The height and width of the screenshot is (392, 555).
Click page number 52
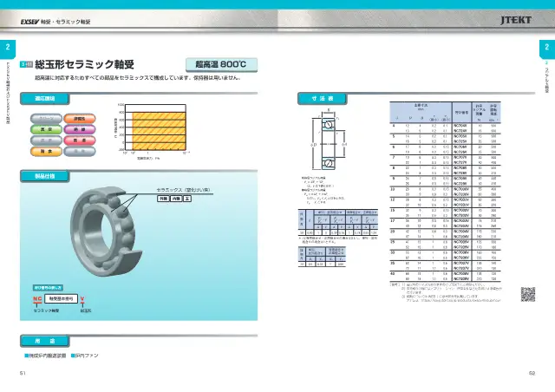(532, 373)
